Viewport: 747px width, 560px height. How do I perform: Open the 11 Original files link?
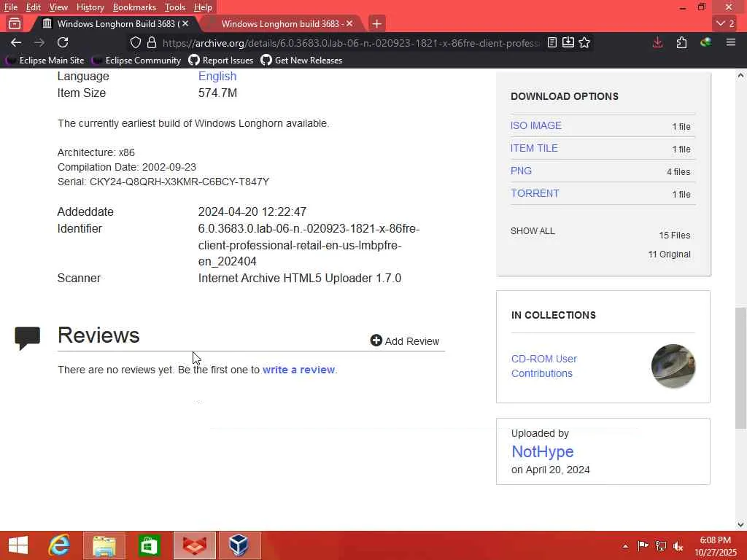click(670, 254)
